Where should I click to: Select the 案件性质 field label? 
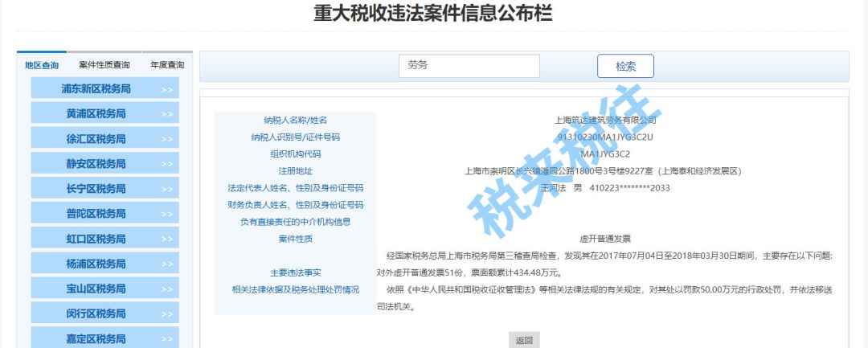coord(295,239)
